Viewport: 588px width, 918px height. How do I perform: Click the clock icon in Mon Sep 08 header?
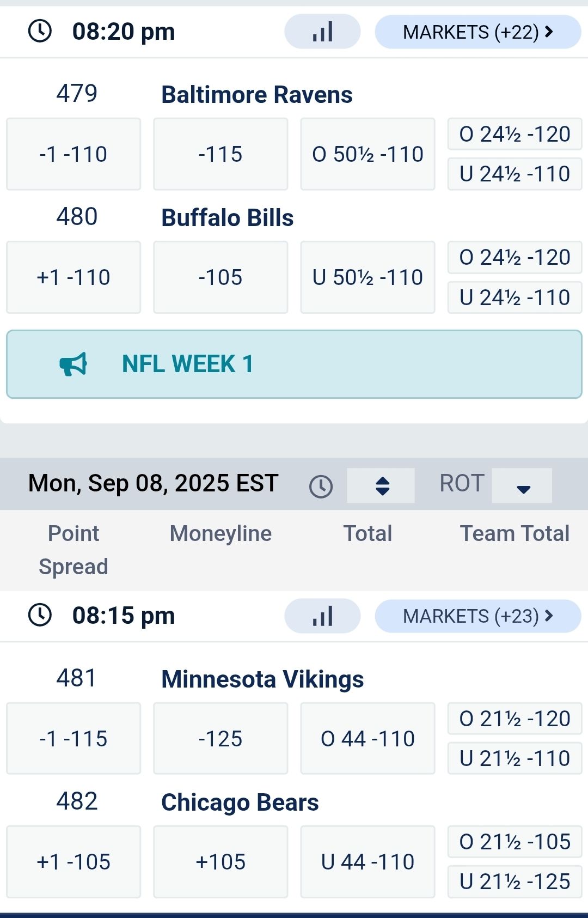(x=321, y=486)
